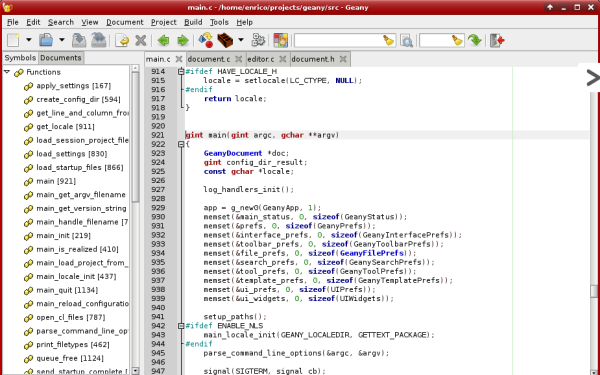Open the Tools menu
Screen dimensions: 600x375
point(219,22)
